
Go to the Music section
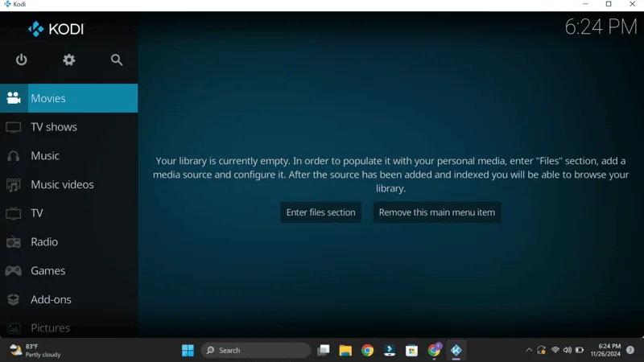click(x=69, y=155)
